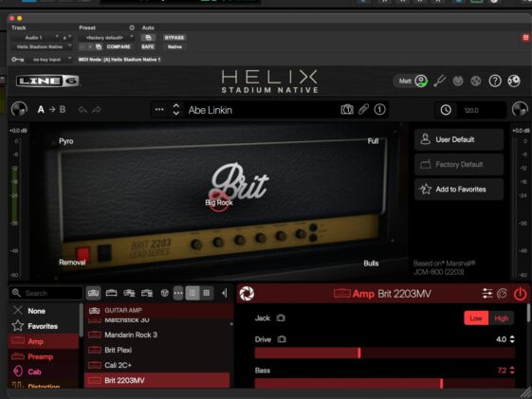Switch model browser to list view
The height and width of the screenshot is (399, 532).
click(193, 293)
